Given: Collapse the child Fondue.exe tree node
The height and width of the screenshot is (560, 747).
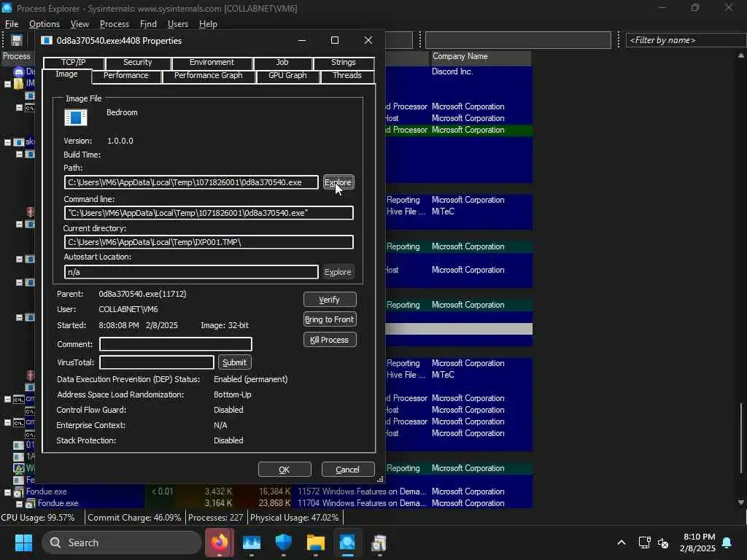Looking at the screenshot, I should (19, 503).
